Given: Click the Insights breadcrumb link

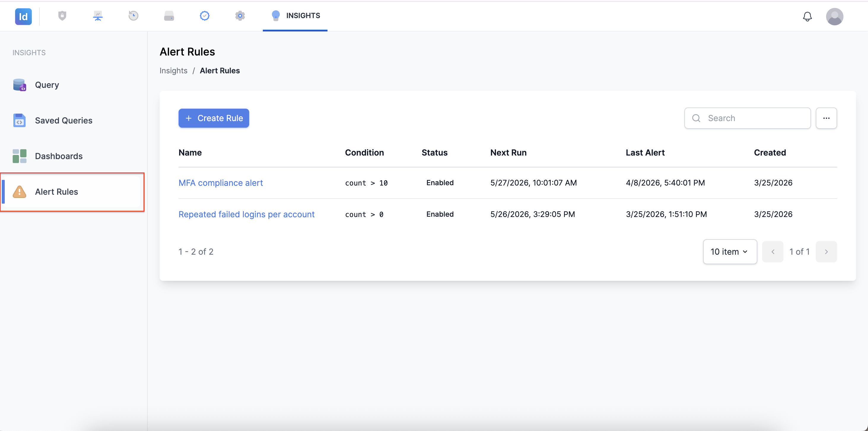Looking at the screenshot, I should pos(173,70).
